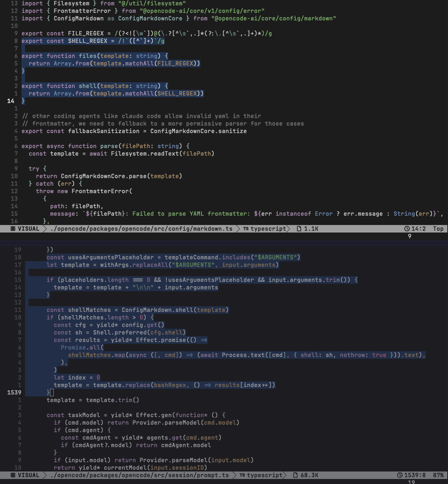
Task: Click the 'files' function name in its definition
Action: pyautogui.click(x=88, y=56)
